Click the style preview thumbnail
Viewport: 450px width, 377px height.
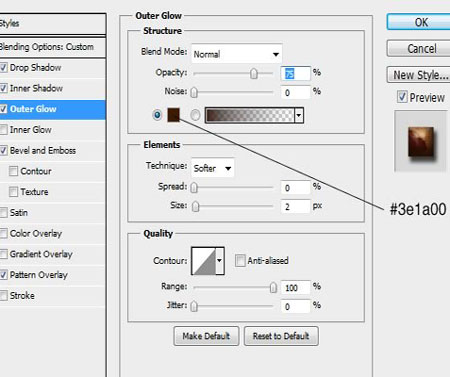(420, 141)
